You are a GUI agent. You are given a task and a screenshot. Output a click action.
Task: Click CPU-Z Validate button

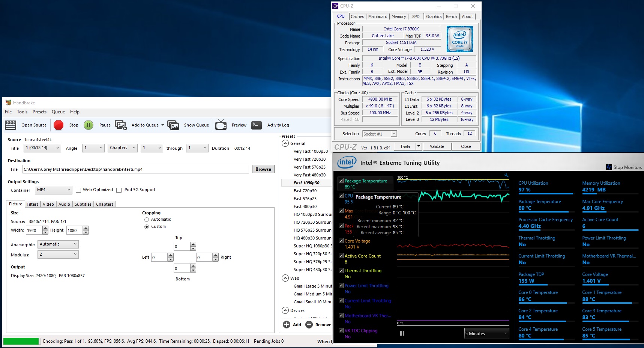click(x=437, y=146)
